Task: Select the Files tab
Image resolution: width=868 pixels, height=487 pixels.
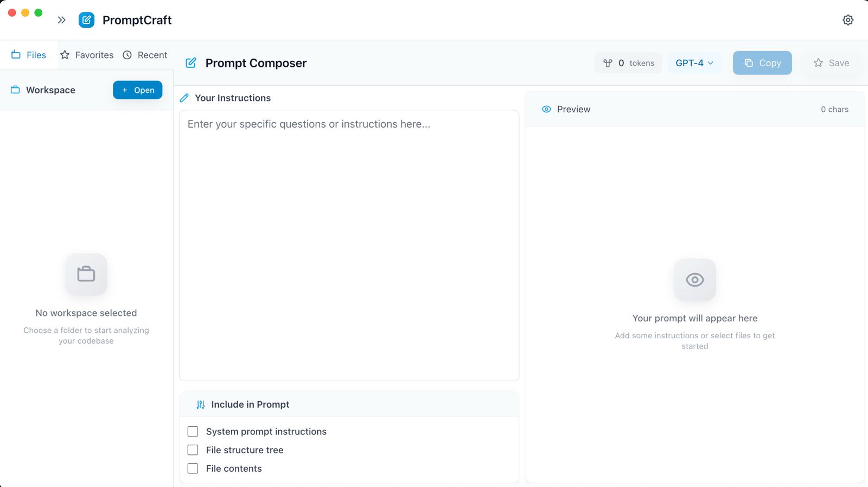Action: point(29,55)
